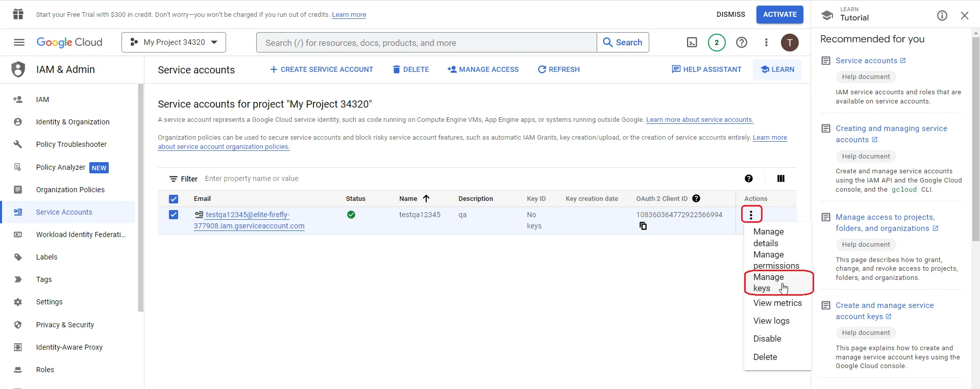Screen dimensions: 980x389
Task: Open Identity & Organization page
Action: point(68,122)
